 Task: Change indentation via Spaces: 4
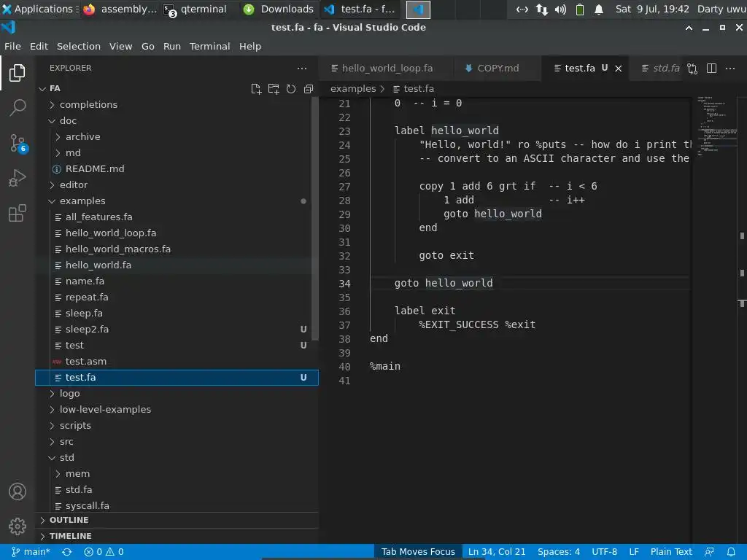coord(558,552)
